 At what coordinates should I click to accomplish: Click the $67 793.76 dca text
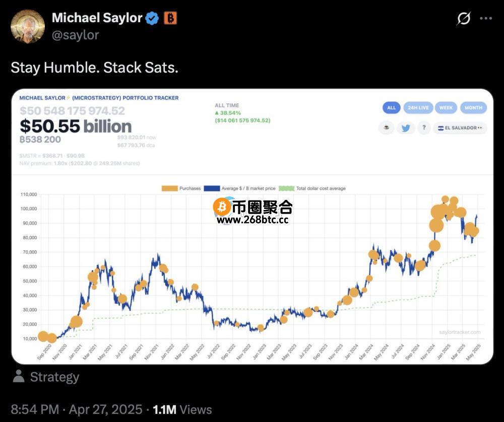(x=136, y=146)
